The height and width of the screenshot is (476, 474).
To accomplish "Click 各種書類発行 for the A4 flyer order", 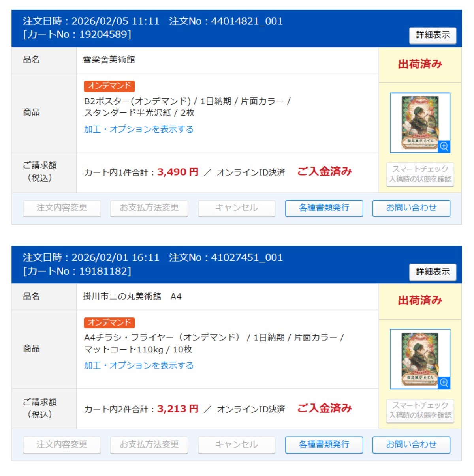I will 324,445.
